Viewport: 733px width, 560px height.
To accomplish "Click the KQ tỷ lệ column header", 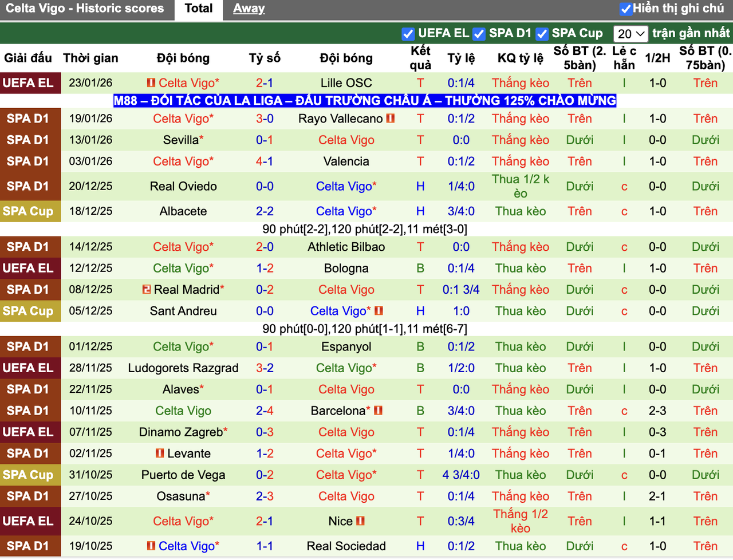I will point(521,58).
